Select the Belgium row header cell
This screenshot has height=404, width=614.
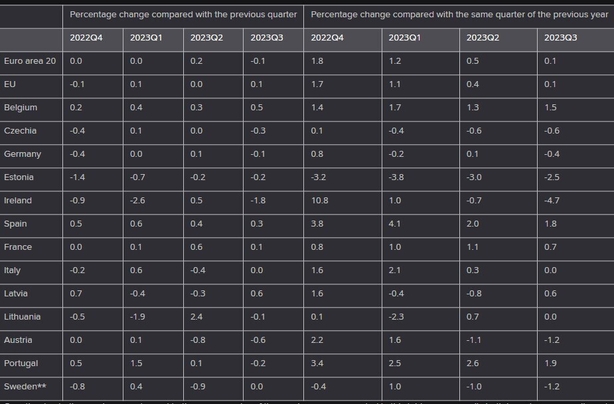[30, 108]
